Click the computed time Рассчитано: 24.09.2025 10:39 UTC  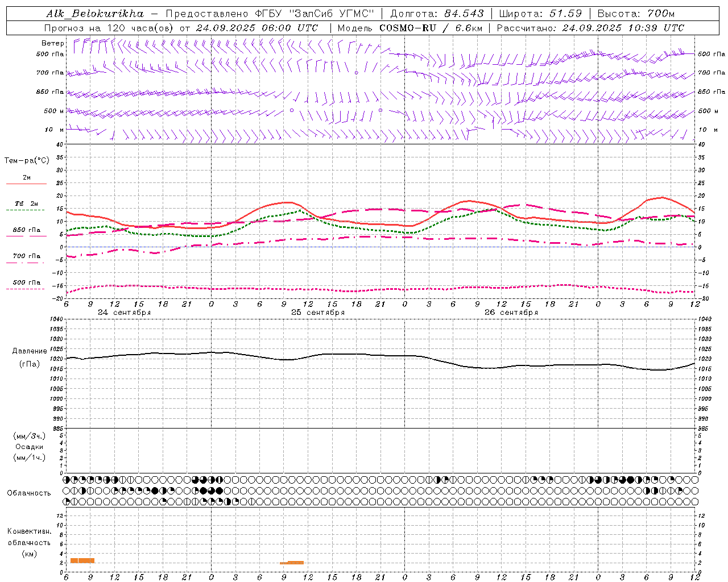tap(590, 28)
